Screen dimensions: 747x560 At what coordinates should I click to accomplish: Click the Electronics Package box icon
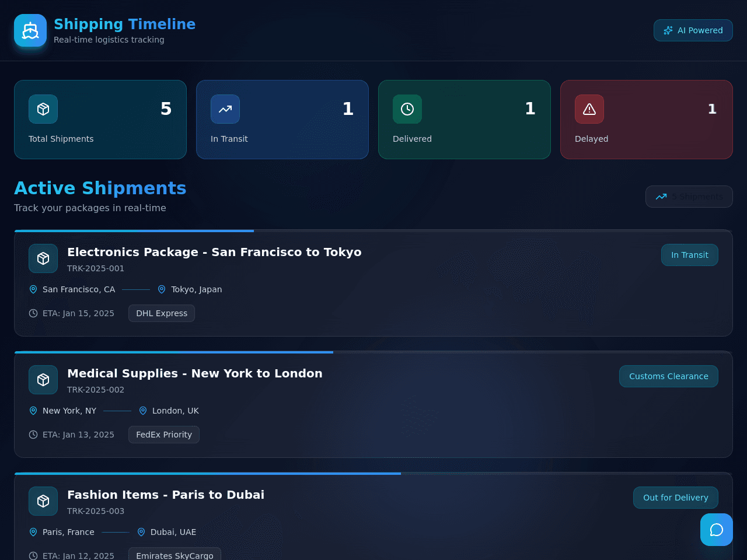click(x=43, y=258)
